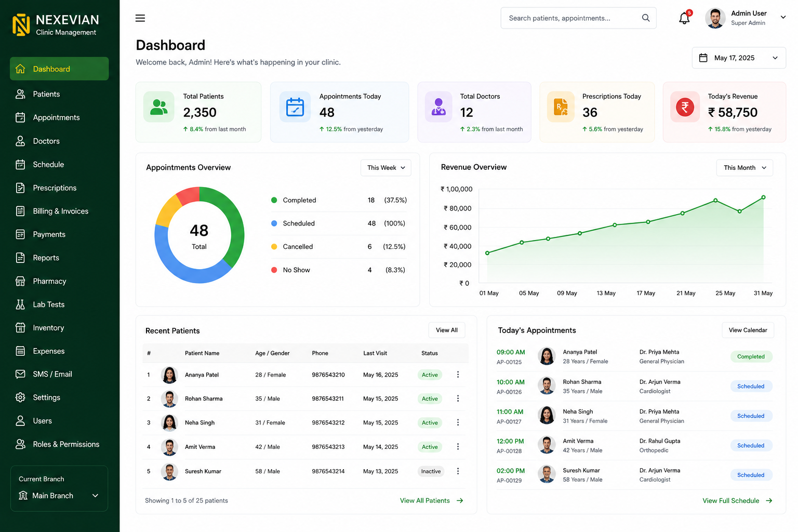Screen dimensions: 798x532
Task: Toggle the hamburger sidebar menu icon
Action: [140, 18]
